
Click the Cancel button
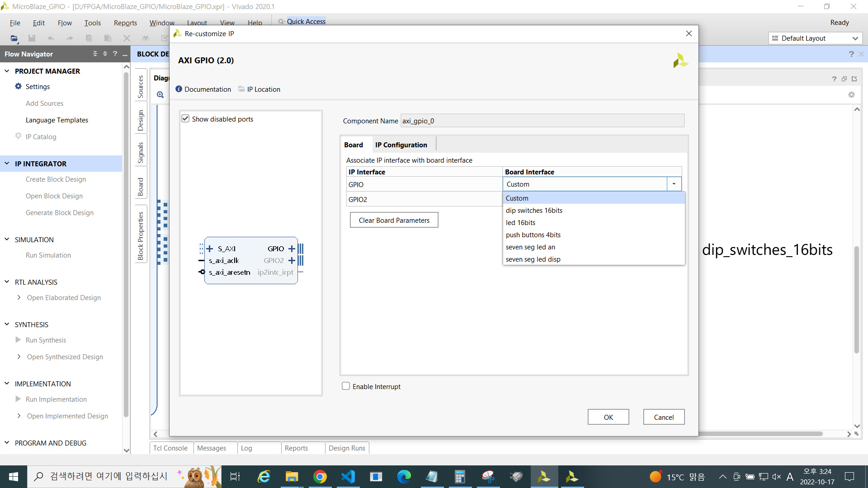click(x=664, y=417)
